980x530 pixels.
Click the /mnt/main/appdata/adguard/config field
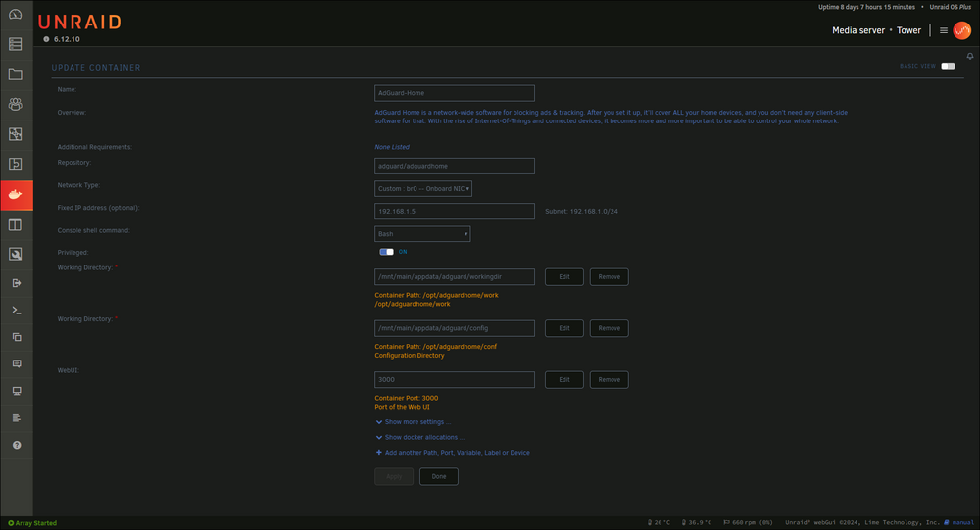(x=455, y=328)
